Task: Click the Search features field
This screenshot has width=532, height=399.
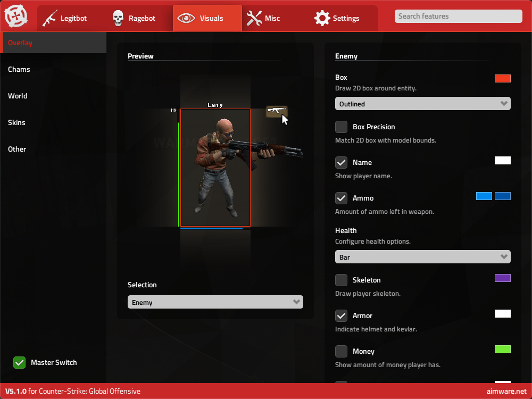Action: point(459,16)
